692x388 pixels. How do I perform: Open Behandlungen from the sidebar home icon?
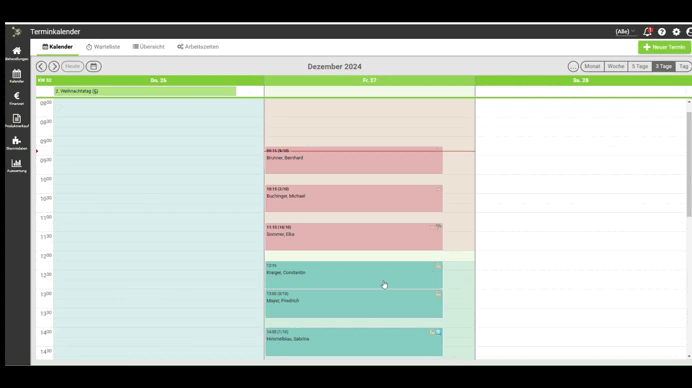pos(17,53)
